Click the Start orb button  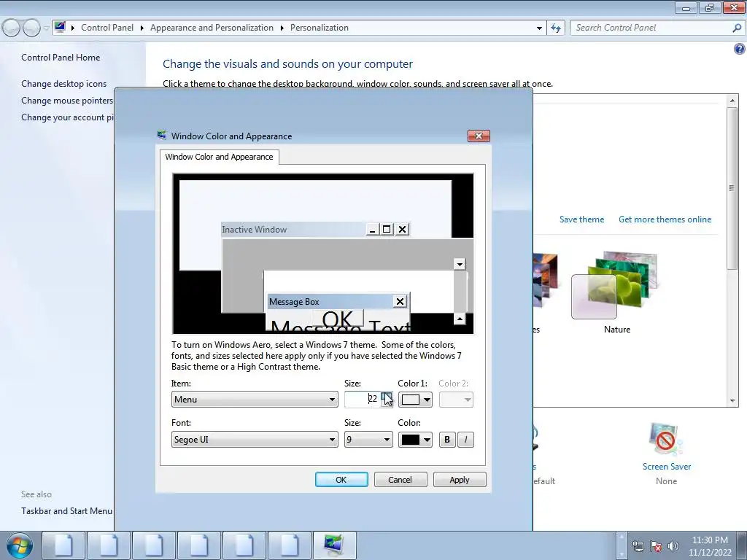tap(20, 545)
